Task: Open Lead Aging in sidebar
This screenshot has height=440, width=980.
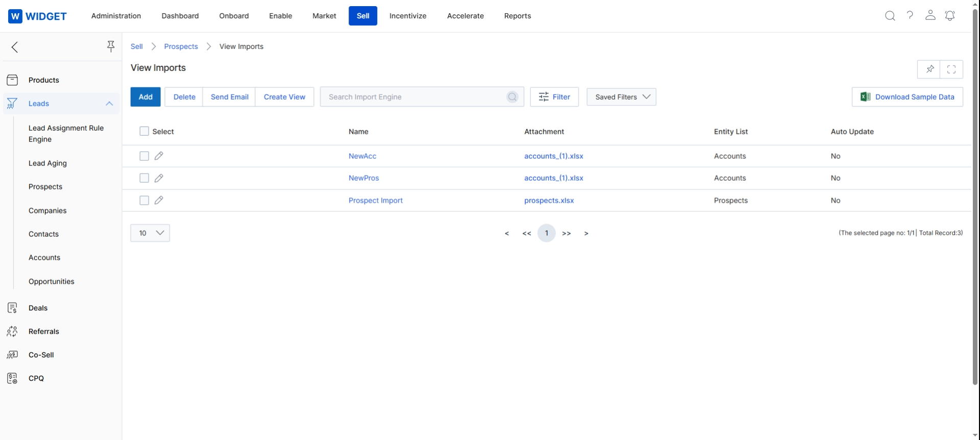Action: 47,163
